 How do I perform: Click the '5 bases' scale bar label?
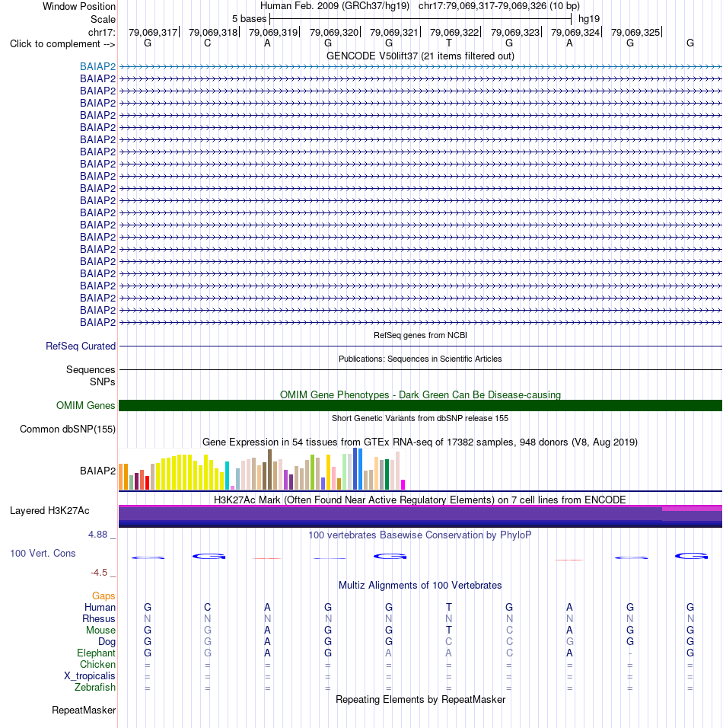point(249,19)
